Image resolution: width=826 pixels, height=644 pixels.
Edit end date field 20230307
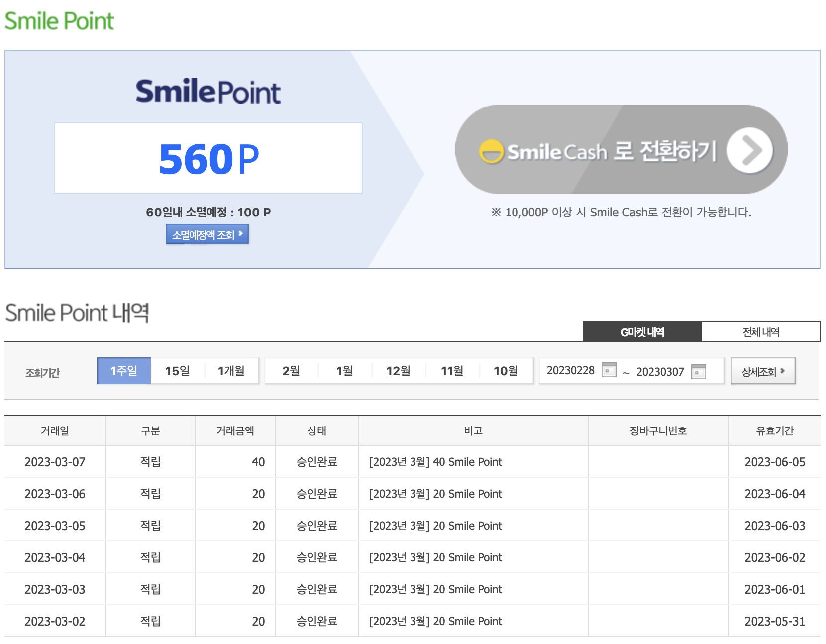(x=660, y=372)
